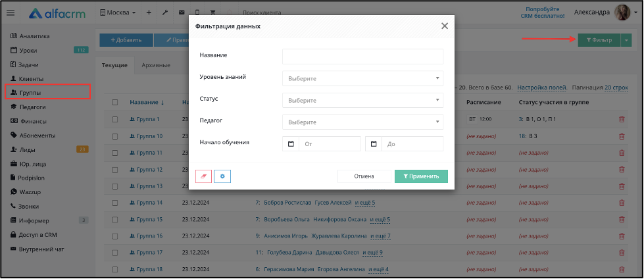644x279 pixels.
Task: Open the envelope mail icon
Action: tap(182, 13)
